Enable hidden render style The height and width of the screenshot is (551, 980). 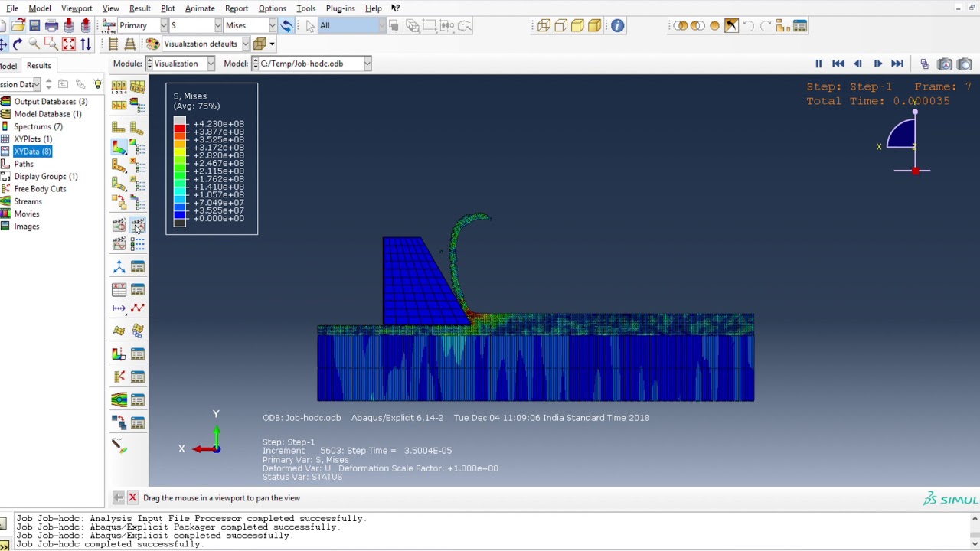tap(560, 26)
